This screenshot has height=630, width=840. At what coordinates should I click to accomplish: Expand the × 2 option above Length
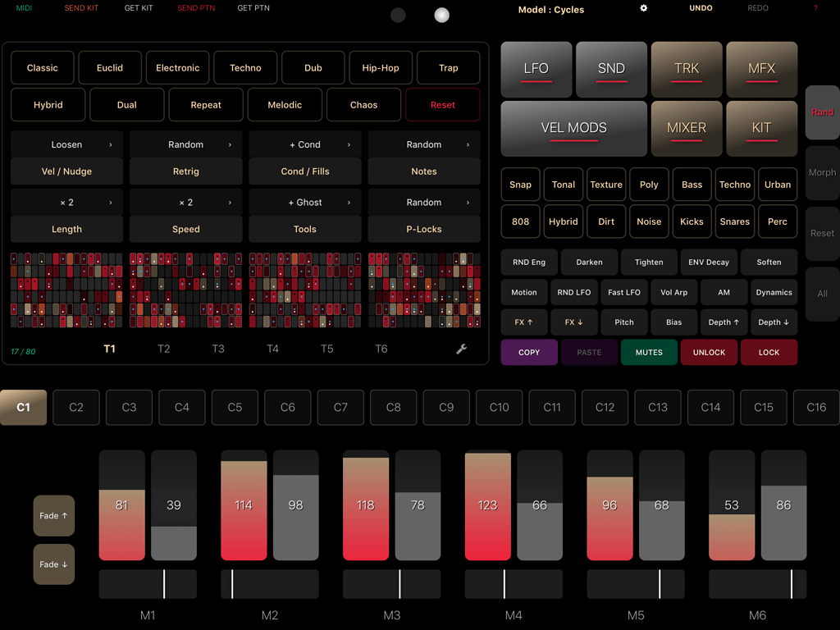(67, 202)
